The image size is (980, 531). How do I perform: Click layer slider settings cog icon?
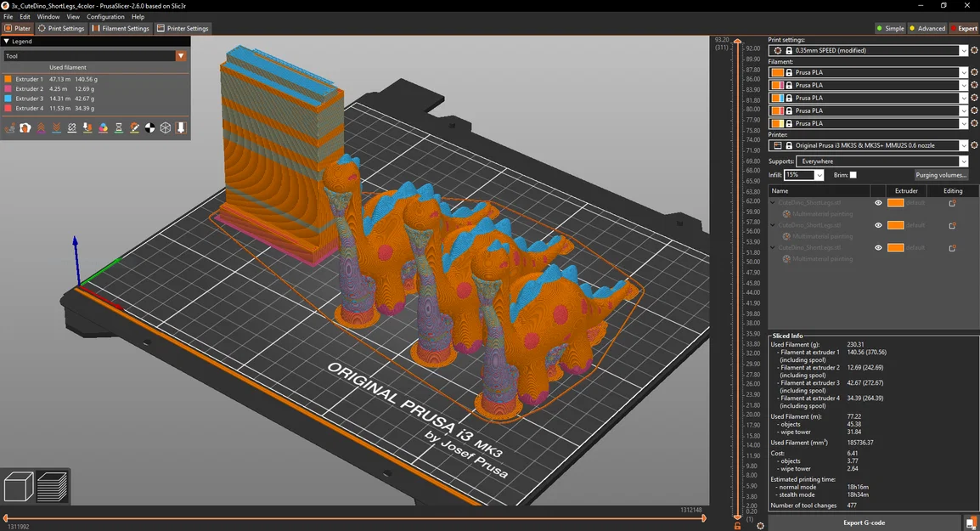(760, 526)
